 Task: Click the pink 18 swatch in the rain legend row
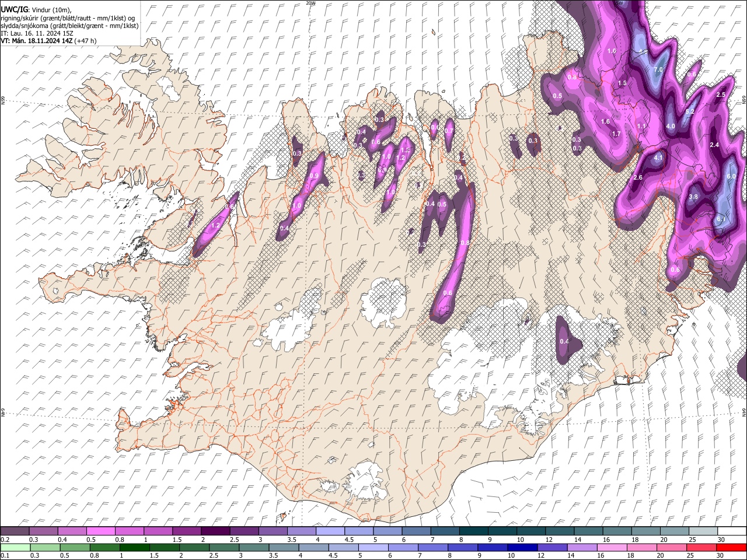click(642, 547)
